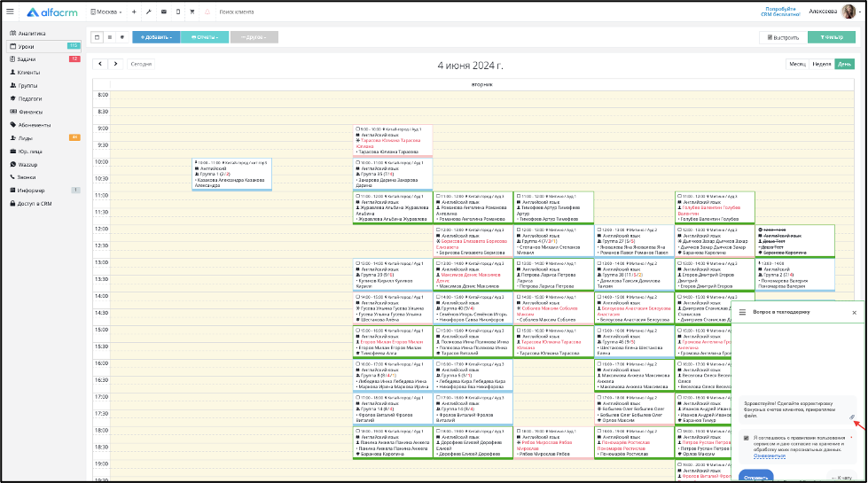Click the support chat message text field
Viewport: 868px width, 483px height.
click(795, 409)
